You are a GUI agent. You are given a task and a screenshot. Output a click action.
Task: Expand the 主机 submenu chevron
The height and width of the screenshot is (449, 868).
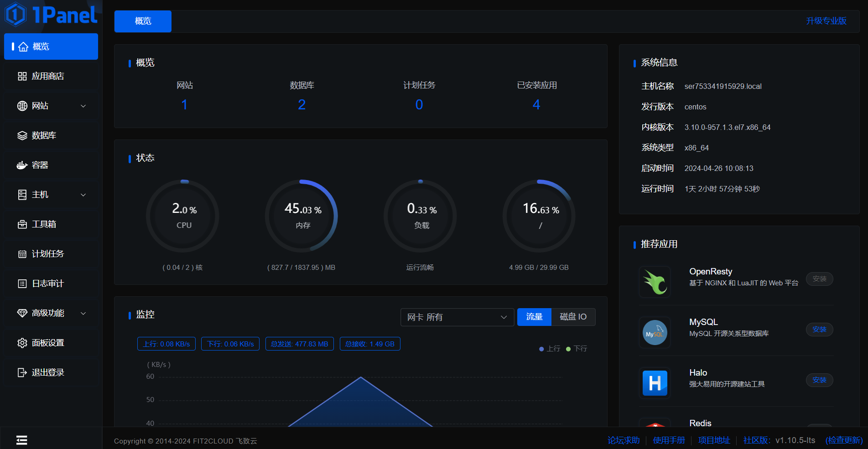[83, 195]
